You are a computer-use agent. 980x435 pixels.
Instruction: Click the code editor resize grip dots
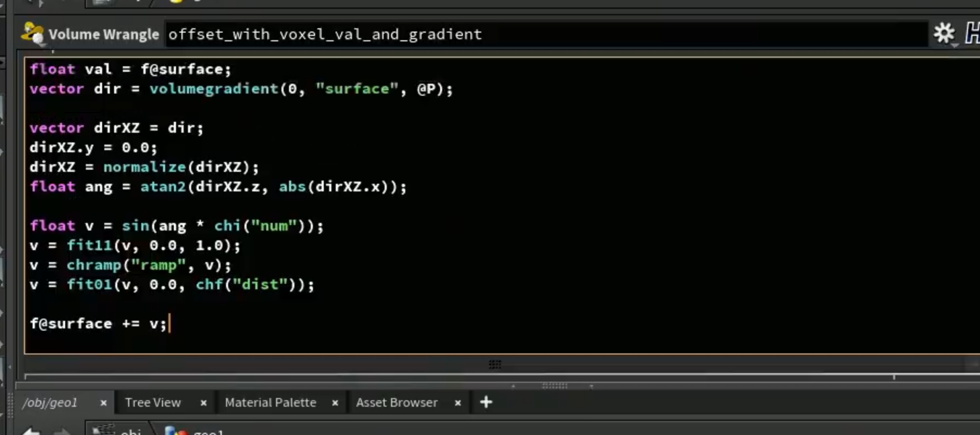click(x=495, y=364)
